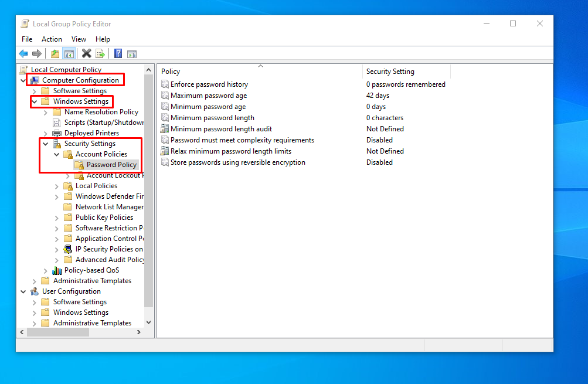588x384 pixels.
Task: Collapse the Security Settings node
Action: (x=46, y=144)
